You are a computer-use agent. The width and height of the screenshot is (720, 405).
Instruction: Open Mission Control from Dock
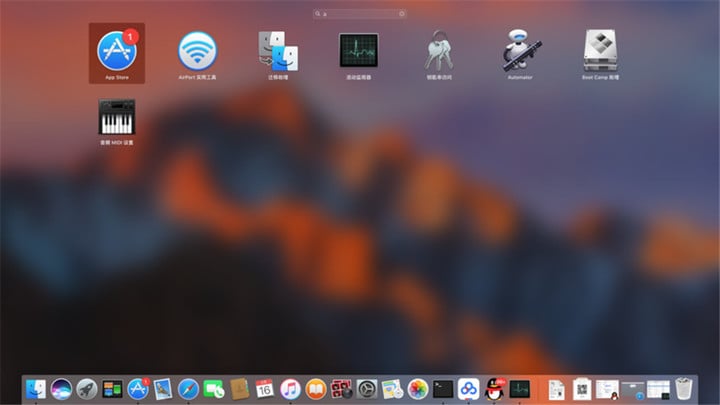(112, 389)
